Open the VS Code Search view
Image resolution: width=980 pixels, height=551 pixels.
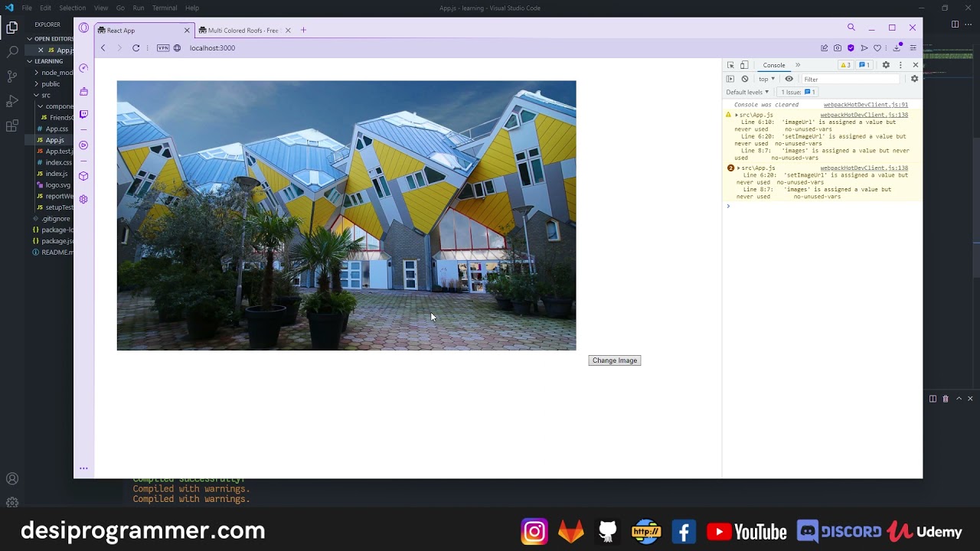coord(11,52)
